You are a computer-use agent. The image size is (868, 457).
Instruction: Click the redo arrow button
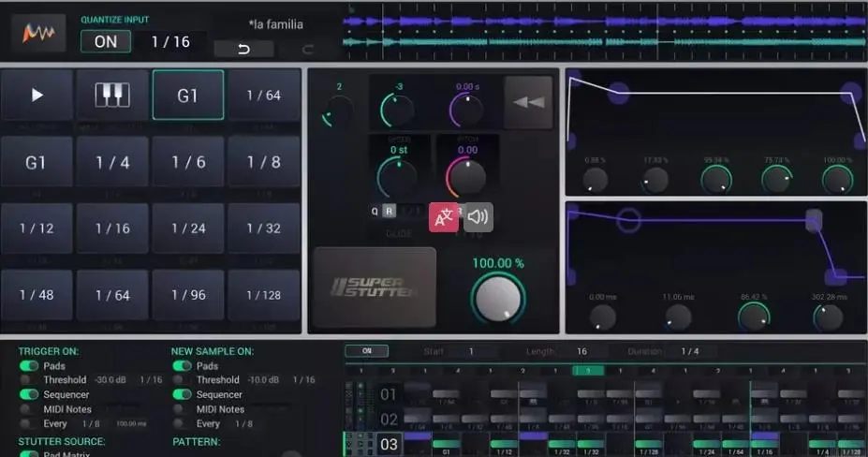click(308, 50)
